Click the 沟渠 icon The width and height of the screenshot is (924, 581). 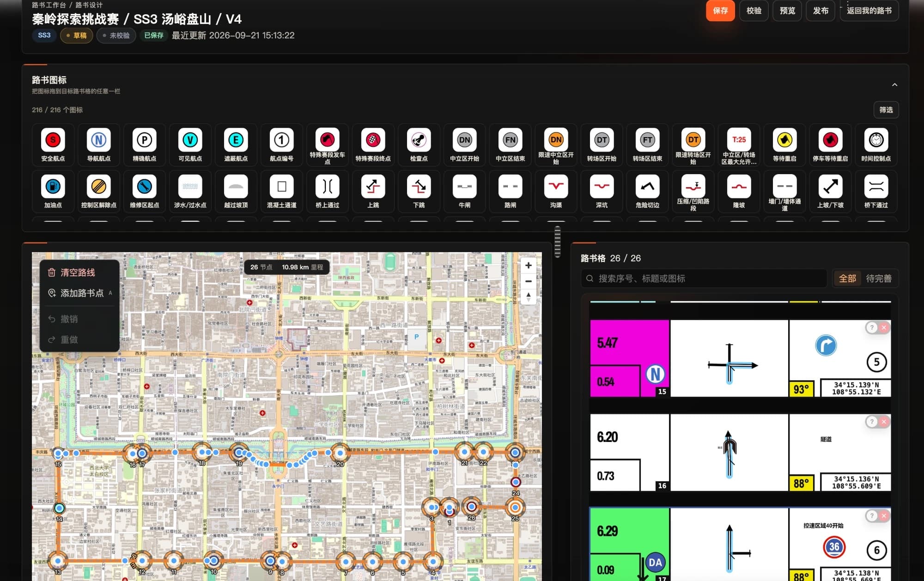click(556, 191)
